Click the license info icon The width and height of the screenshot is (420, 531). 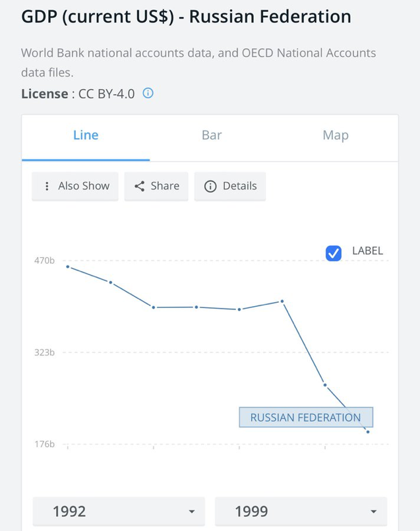pos(148,93)
